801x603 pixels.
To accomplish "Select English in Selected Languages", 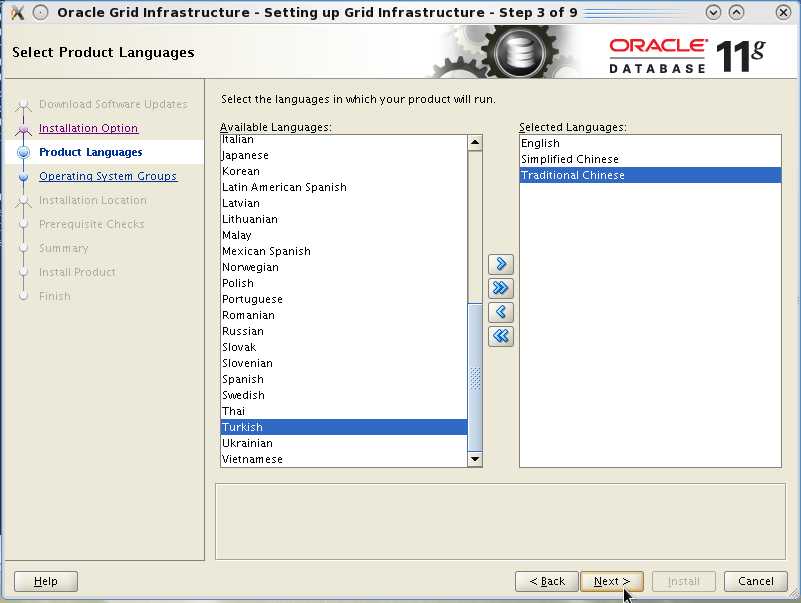I will [650, 144].
